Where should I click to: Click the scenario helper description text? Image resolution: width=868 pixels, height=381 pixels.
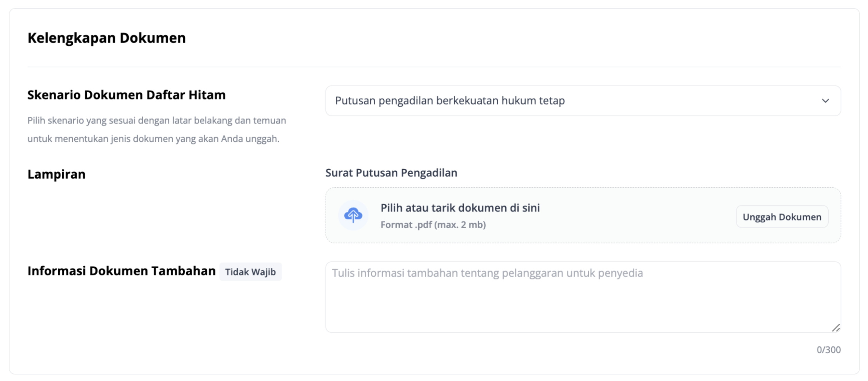[x=157, y=129]
